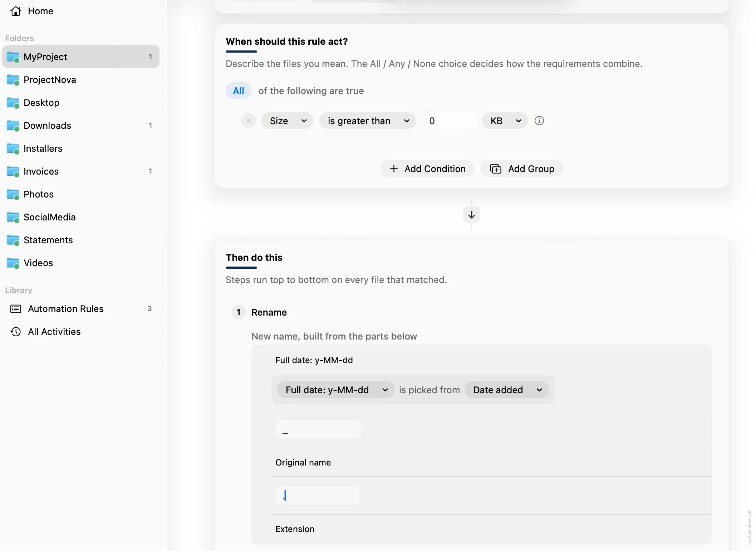Screen dimensions: 756x551
Task: Click the Automation Rules count 3
Action: 149,308
